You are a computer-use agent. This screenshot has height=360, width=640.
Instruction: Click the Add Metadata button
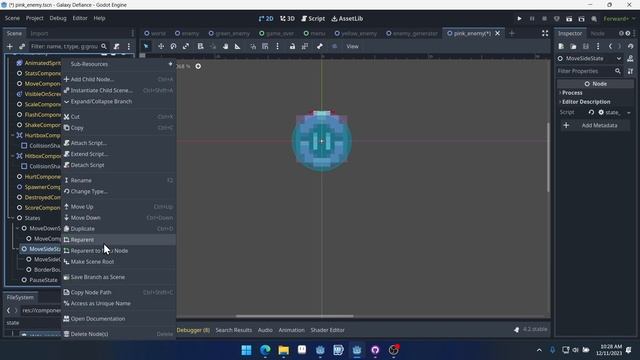coord(594,126)
